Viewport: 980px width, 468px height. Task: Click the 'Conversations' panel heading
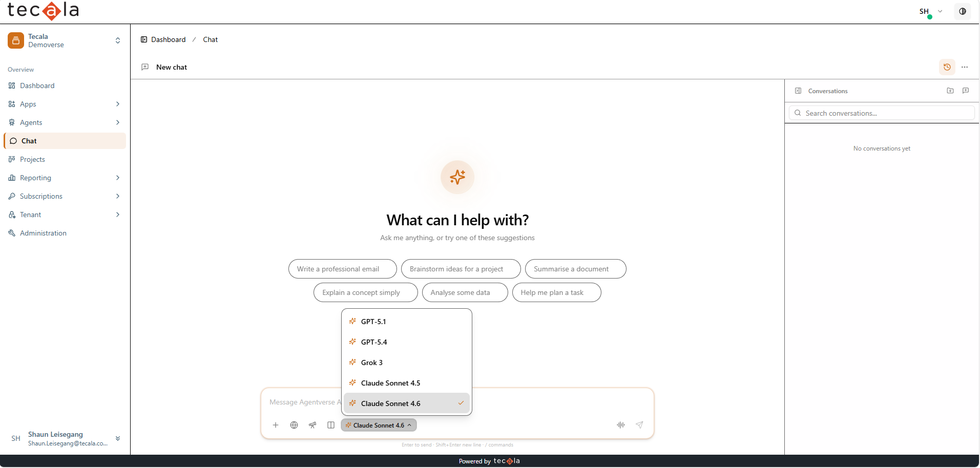coord(828,91)
